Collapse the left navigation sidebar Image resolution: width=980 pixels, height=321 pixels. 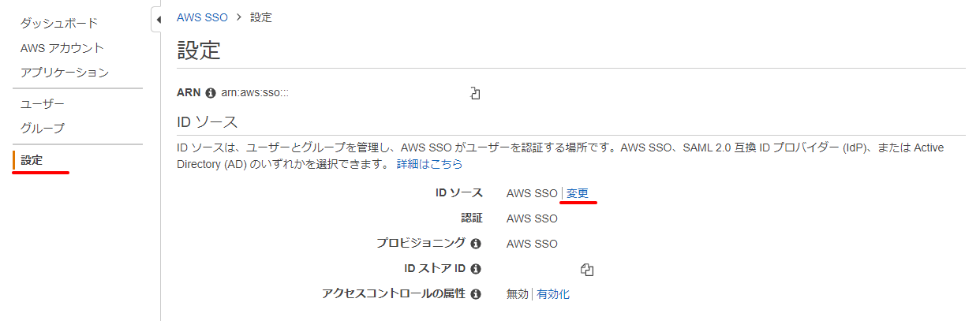(157, 19)
